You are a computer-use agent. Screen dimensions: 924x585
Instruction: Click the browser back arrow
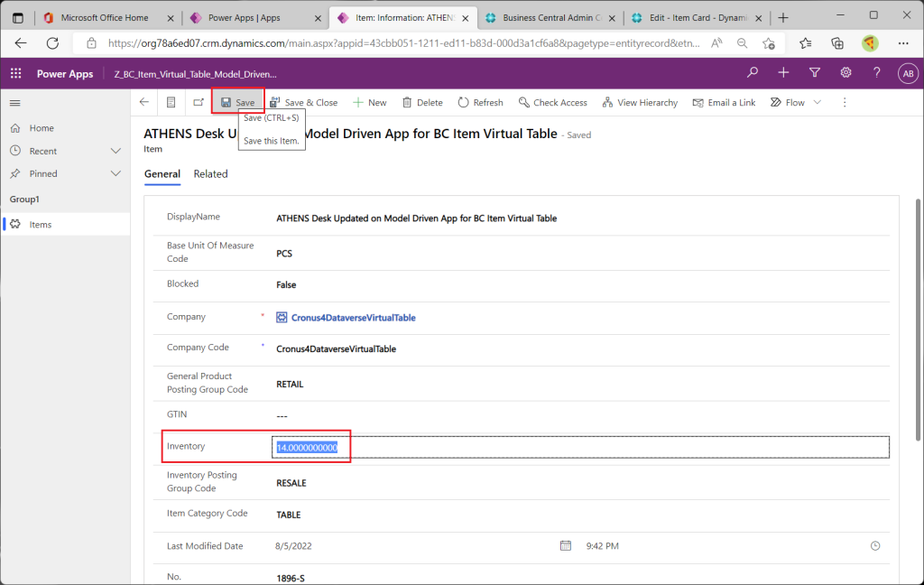[21, 43]
